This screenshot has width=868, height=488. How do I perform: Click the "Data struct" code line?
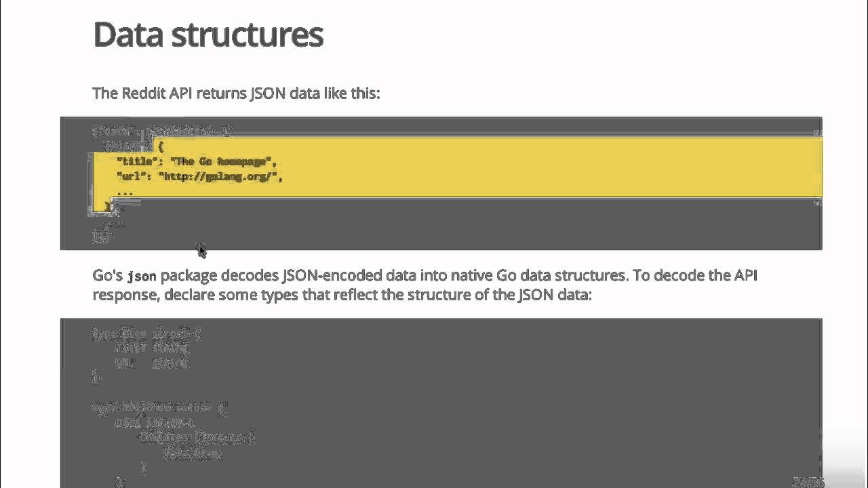click(x=155, y=422)
